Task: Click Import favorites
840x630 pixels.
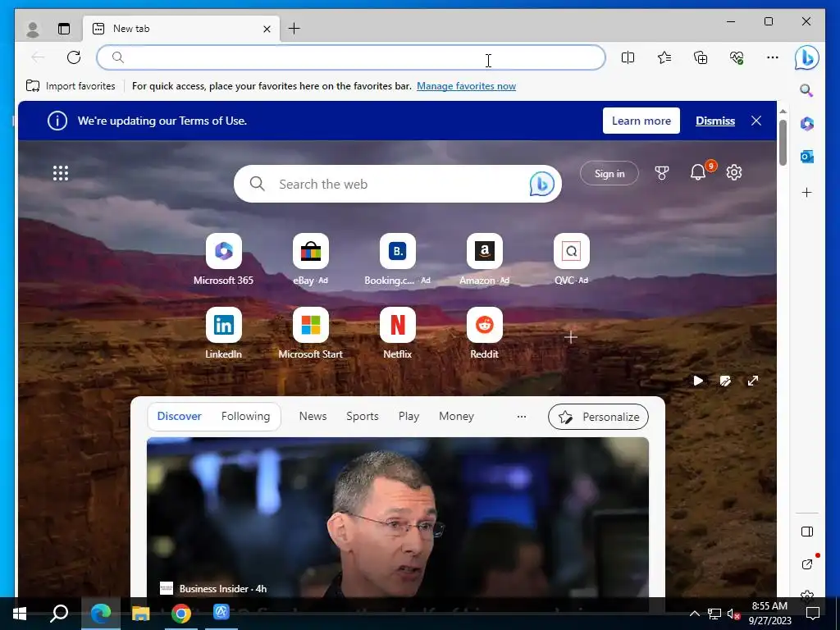Action: pos(71,85)
